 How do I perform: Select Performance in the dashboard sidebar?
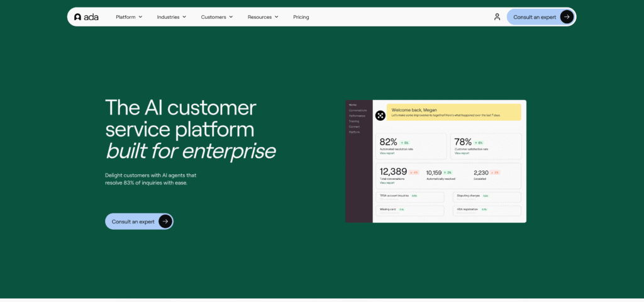(357, 116)
